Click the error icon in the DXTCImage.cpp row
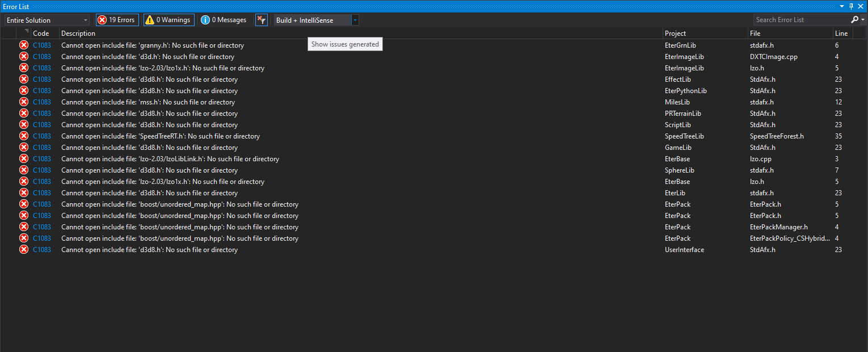This screenshot has width=868, height=352. click(24, 56)
